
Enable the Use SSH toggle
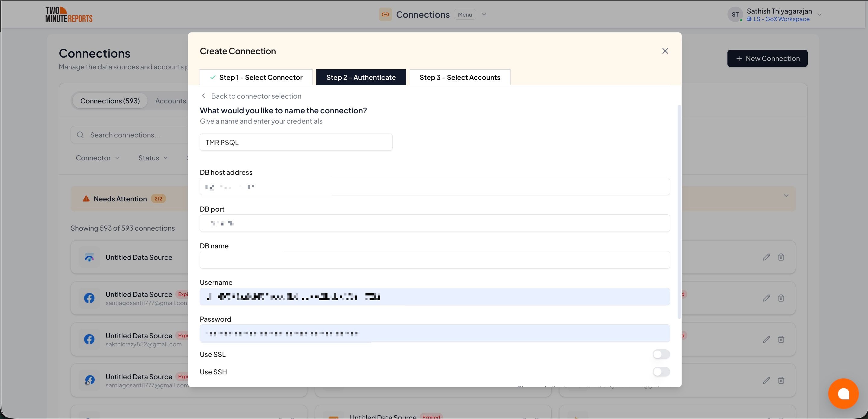coord(661,372)
